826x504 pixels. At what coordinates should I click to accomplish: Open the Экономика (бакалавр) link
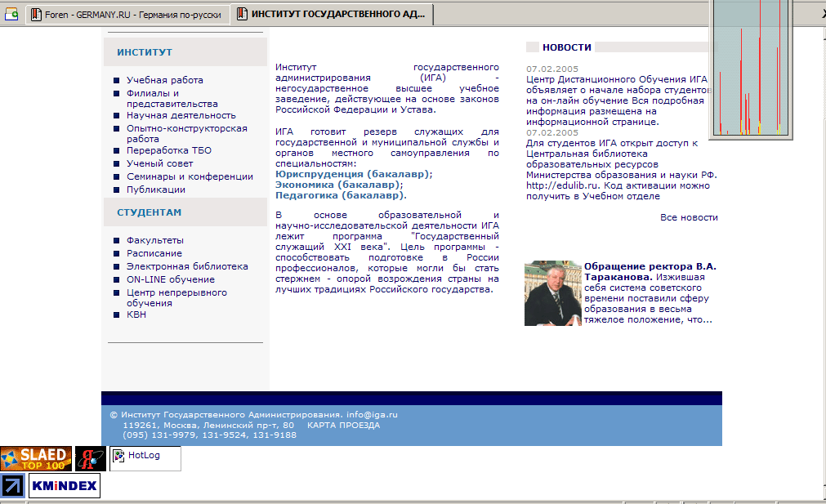pos(337,185)
